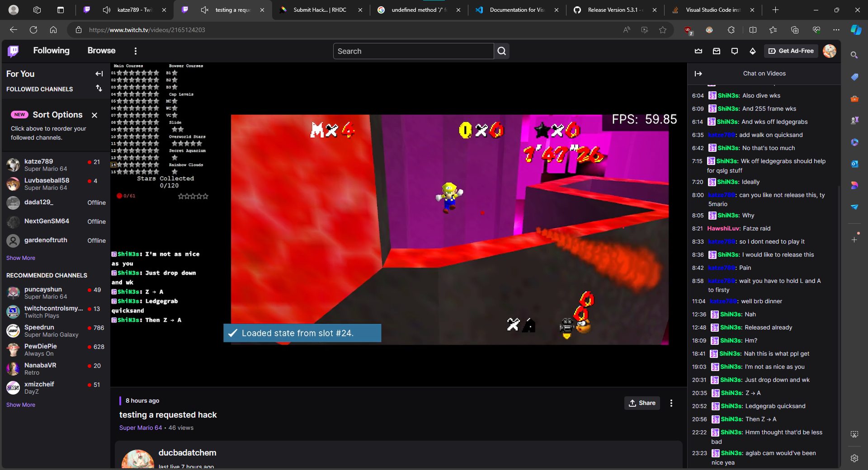868x470 pixels.
Task: Expand Show More under followed channels
Action: coord(20,258)
